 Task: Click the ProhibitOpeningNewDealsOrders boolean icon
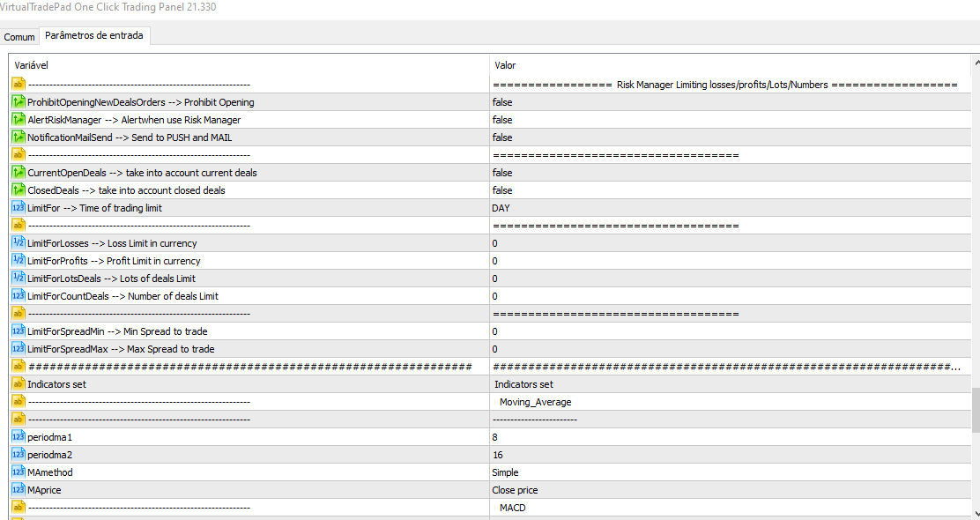pos(19,102)
